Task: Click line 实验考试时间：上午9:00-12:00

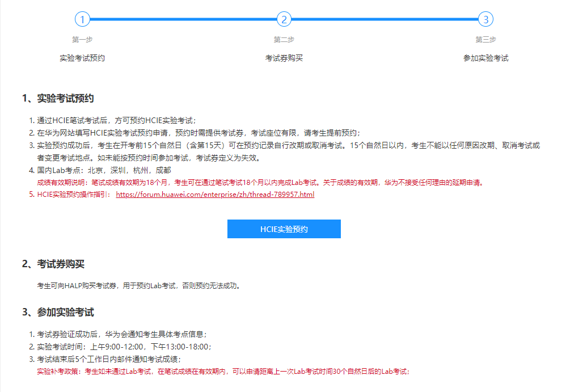Action: click(x=124, y=347)
